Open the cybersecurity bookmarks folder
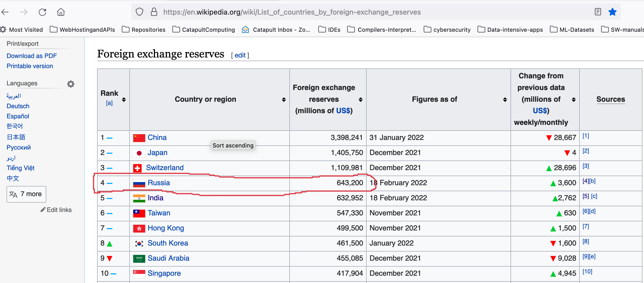This screenshot has height=283, width=644. point(447,30)
